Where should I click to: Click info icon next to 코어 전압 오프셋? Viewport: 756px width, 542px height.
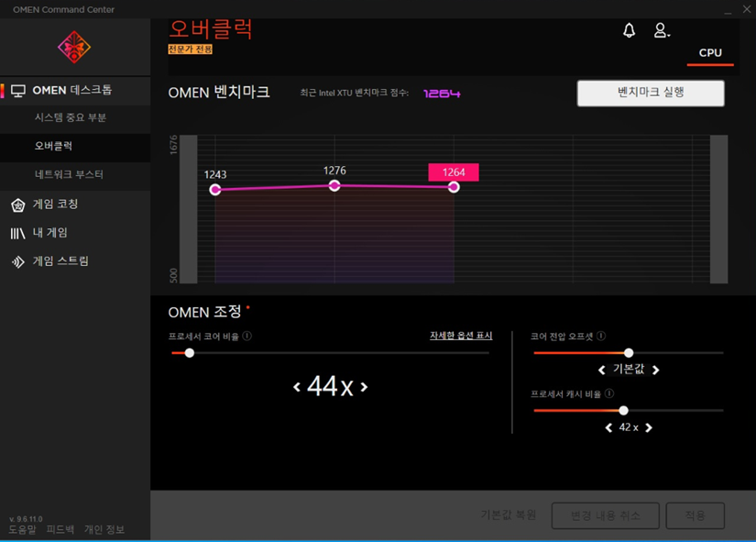click(x=601, y=336)
